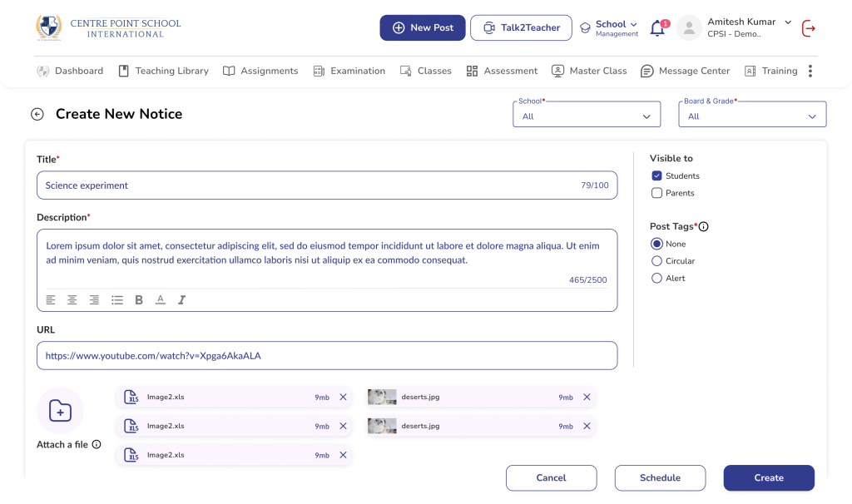Screen dimensions: 852x504
Task: Apply bold formatting in description toolbar
Action: pyautogui.click(x=139, y=299)
